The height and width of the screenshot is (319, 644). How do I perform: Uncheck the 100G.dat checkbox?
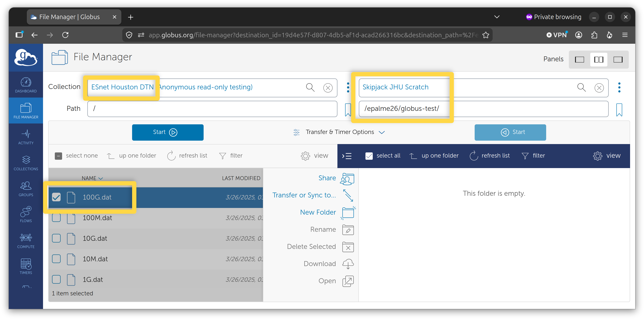(56, 197)
